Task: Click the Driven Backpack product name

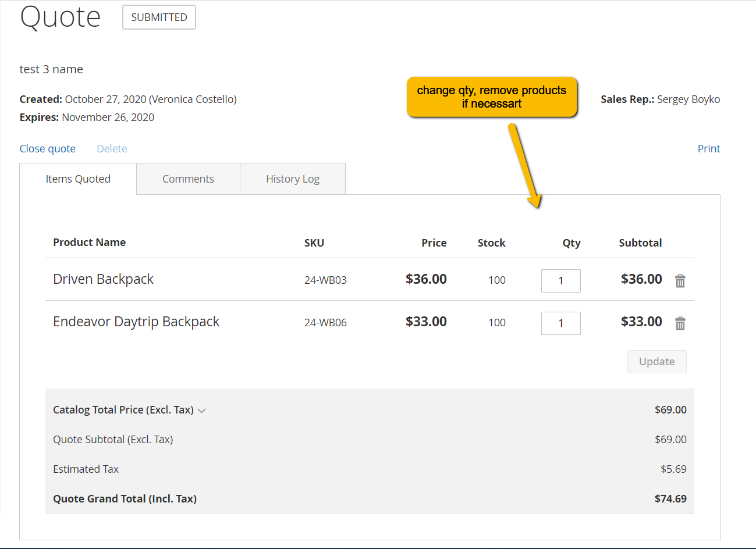Action: (103, 279)
